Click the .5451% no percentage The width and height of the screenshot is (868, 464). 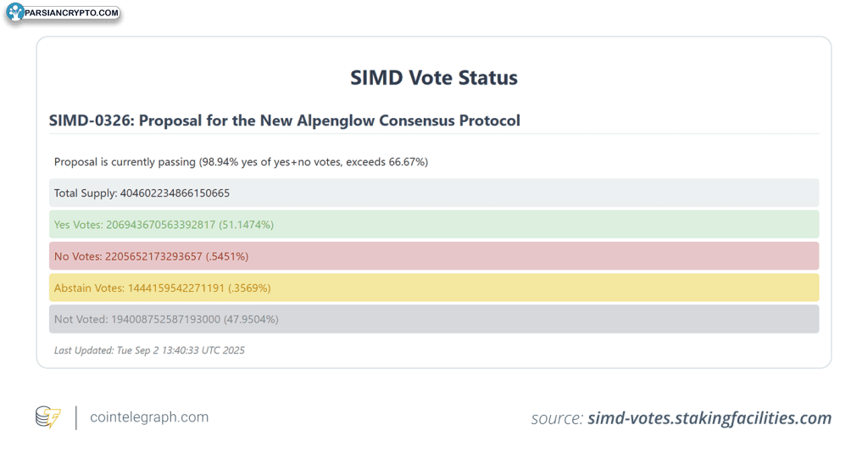point(227,256)
